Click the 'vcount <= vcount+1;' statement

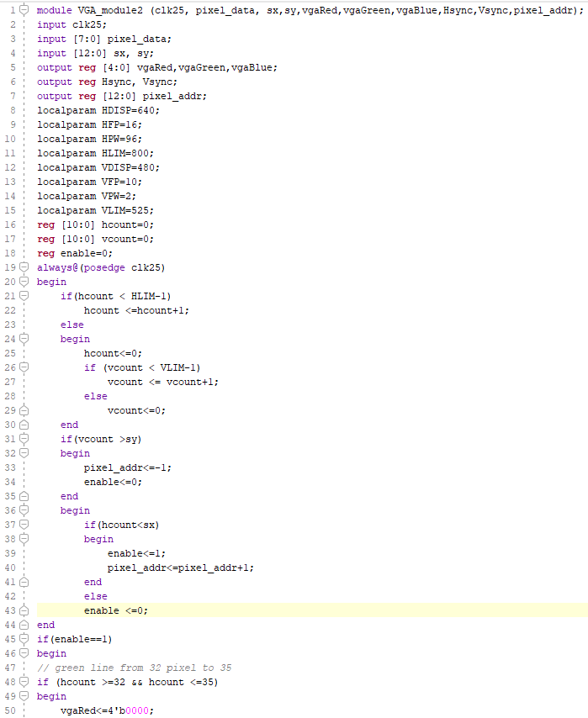(x=163, y=382)
